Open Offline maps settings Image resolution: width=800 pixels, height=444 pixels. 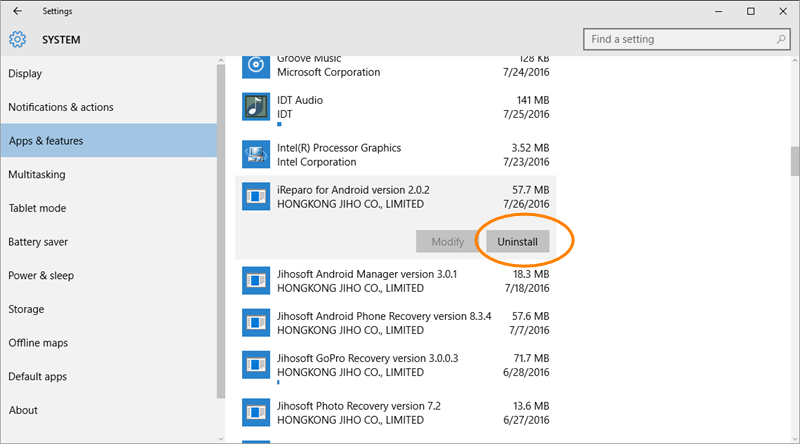pos(109,343)
